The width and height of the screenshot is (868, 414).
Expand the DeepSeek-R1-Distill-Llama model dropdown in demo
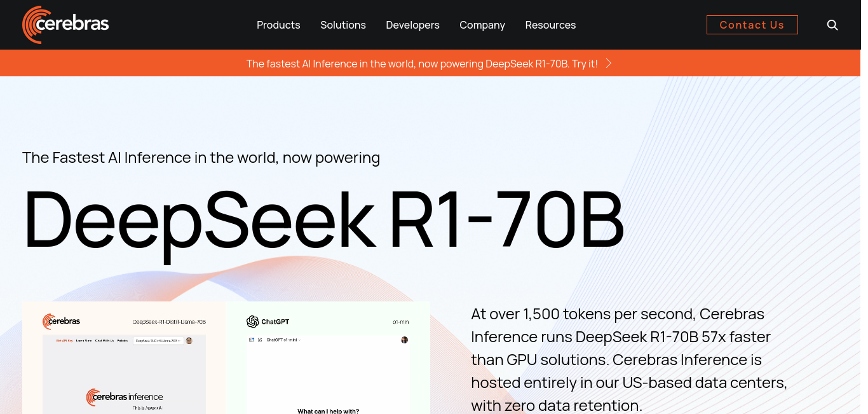(x=158, y=341)
